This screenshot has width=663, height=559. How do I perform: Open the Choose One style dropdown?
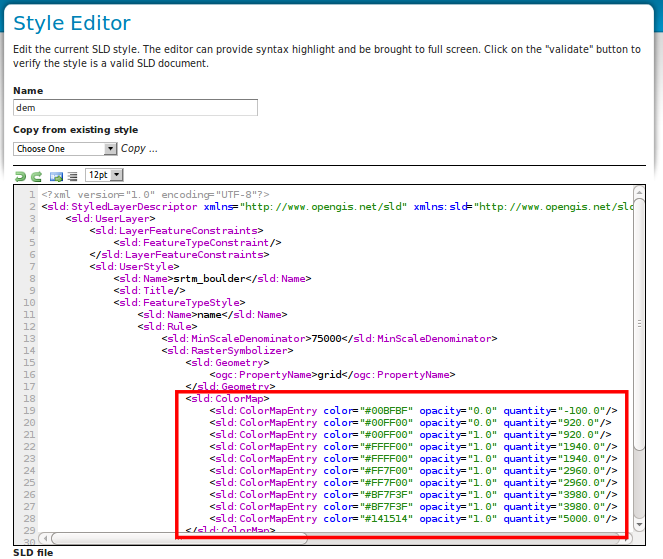(x=65, y=149)
